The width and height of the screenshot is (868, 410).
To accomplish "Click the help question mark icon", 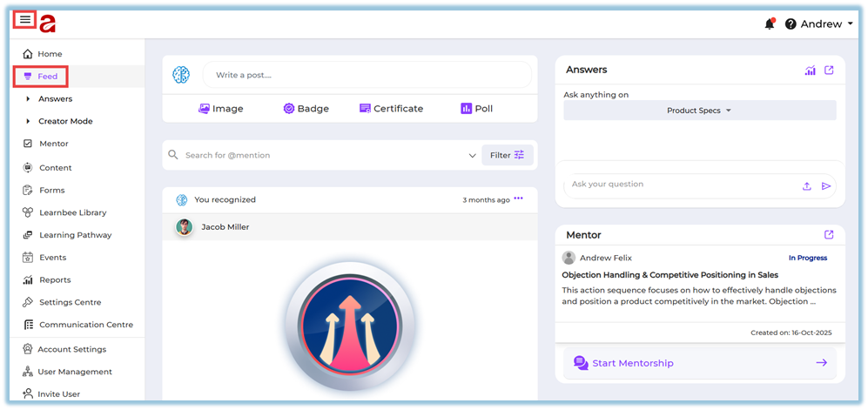I will point(791,24).
